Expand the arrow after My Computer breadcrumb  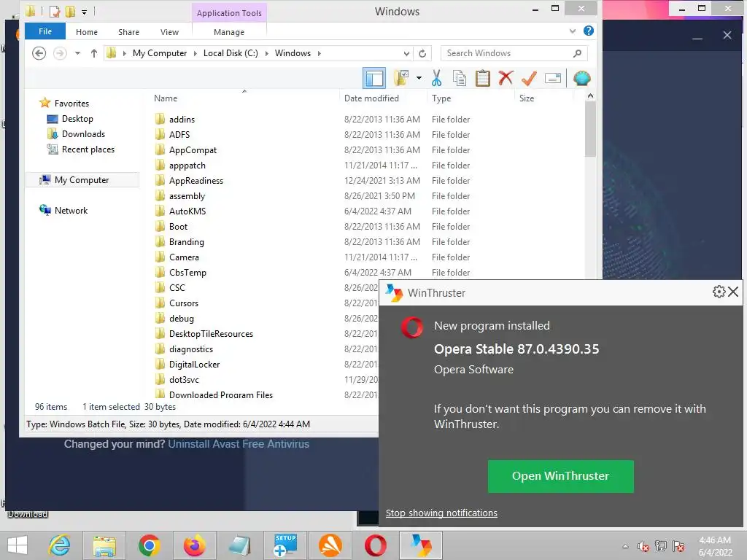(196, 52)
